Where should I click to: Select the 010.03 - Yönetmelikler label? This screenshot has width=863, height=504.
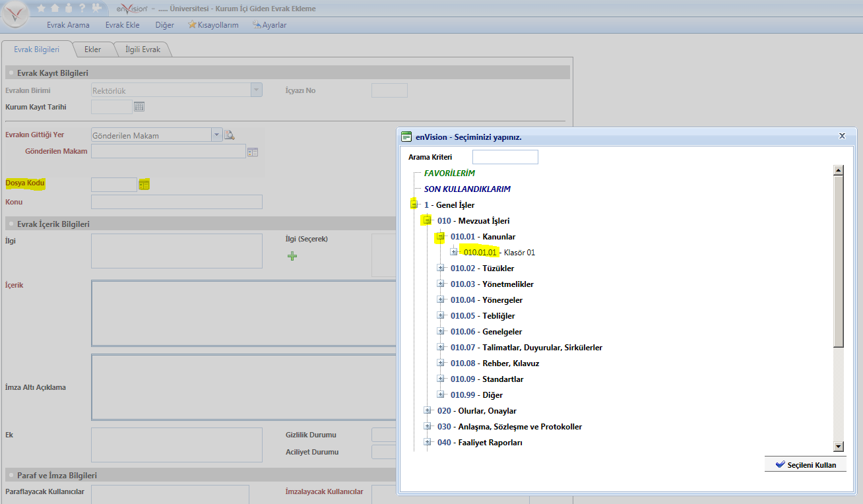coord(492,284)
